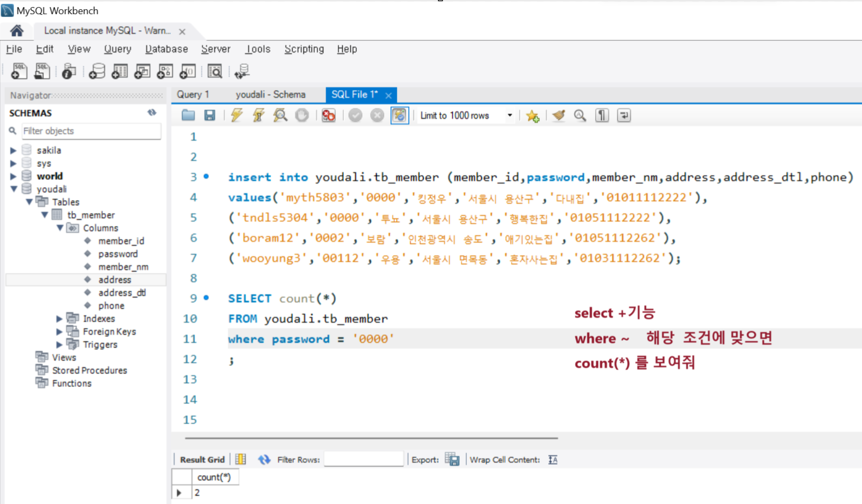This screenshot has height=504, width=862.
Task: Toggle Wrap Cell Content icon
Action: point(553,459)
